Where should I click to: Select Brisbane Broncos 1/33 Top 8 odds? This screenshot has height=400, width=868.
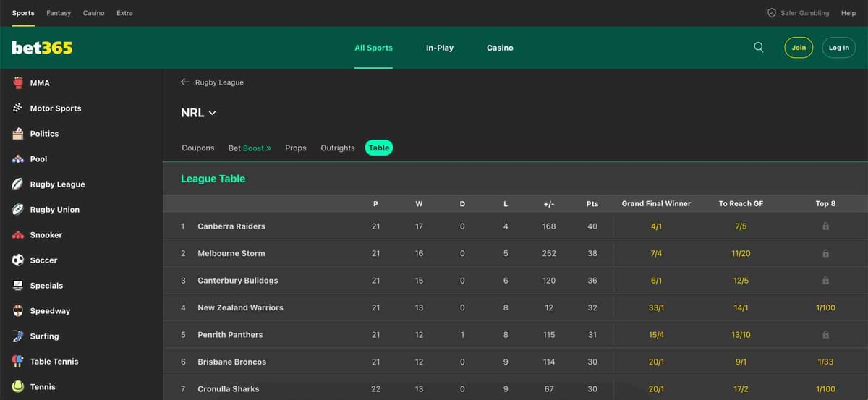point(825,362)
